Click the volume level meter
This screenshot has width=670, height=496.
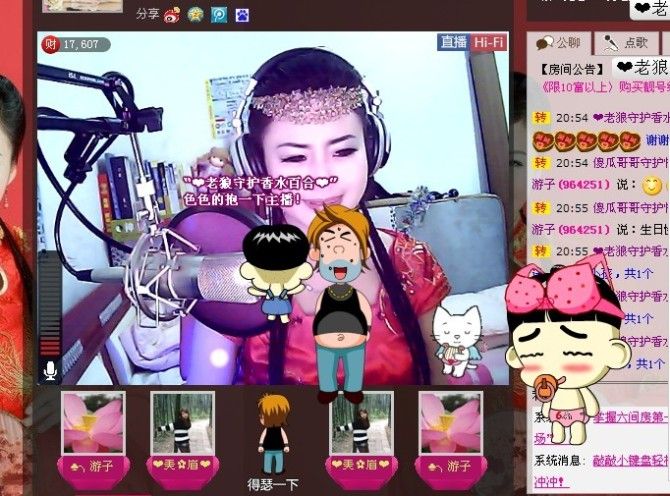(50, 304)
